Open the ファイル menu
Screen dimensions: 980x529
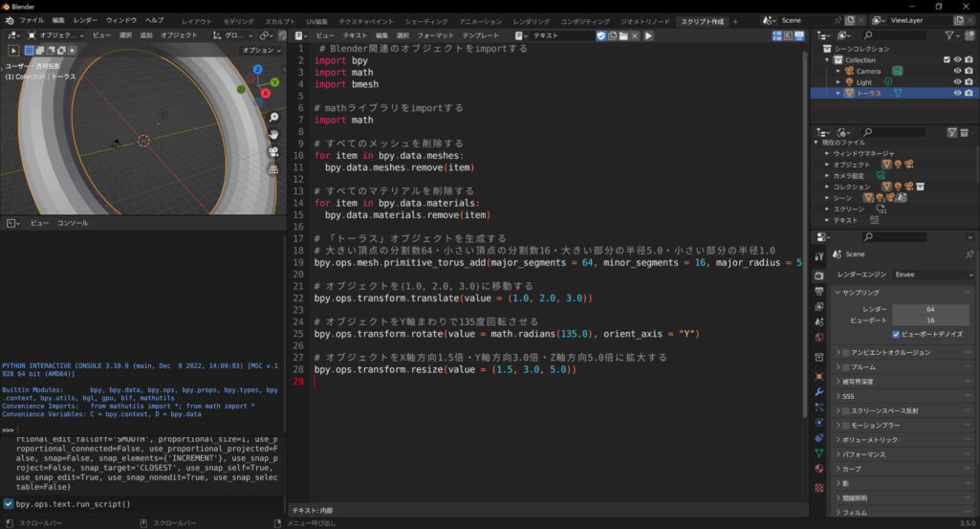point(32,21)
